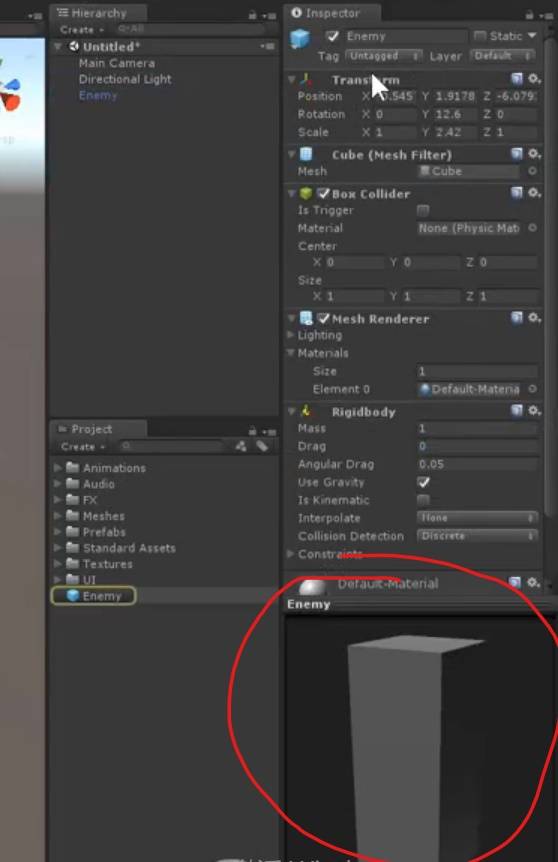Toggle the Use Gravity checkbox
The image size is (558, 862).
pyautogui.click(x=423, y=482)
